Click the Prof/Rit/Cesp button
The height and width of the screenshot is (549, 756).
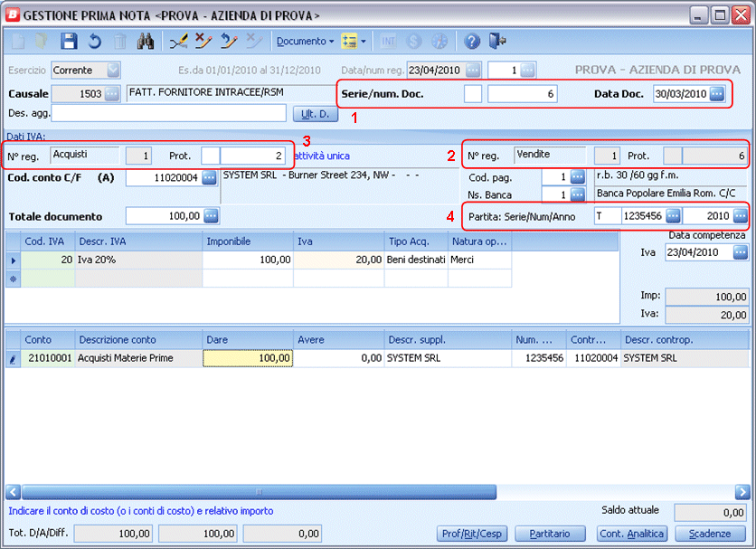point(472,534)
